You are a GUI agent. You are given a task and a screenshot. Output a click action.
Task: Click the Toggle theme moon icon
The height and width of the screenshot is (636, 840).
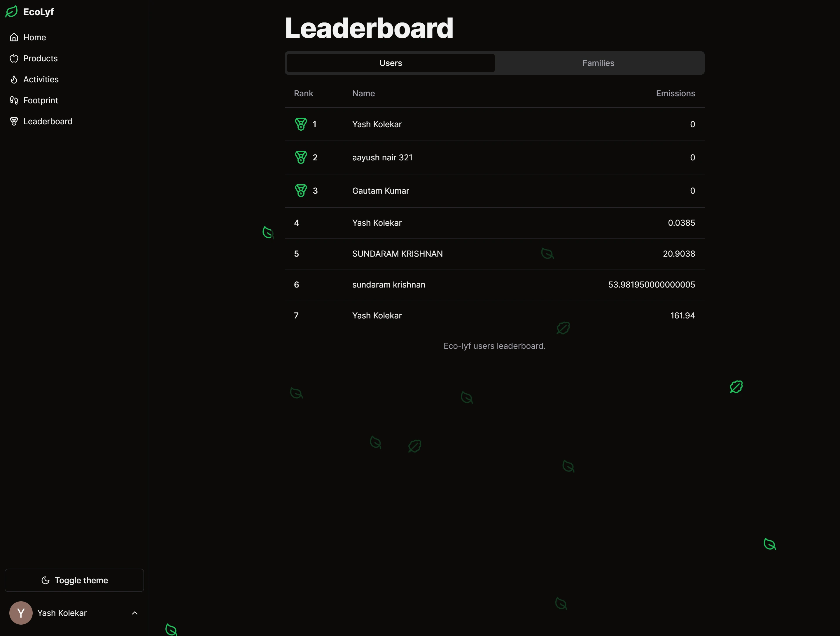(x=45, y=580)
